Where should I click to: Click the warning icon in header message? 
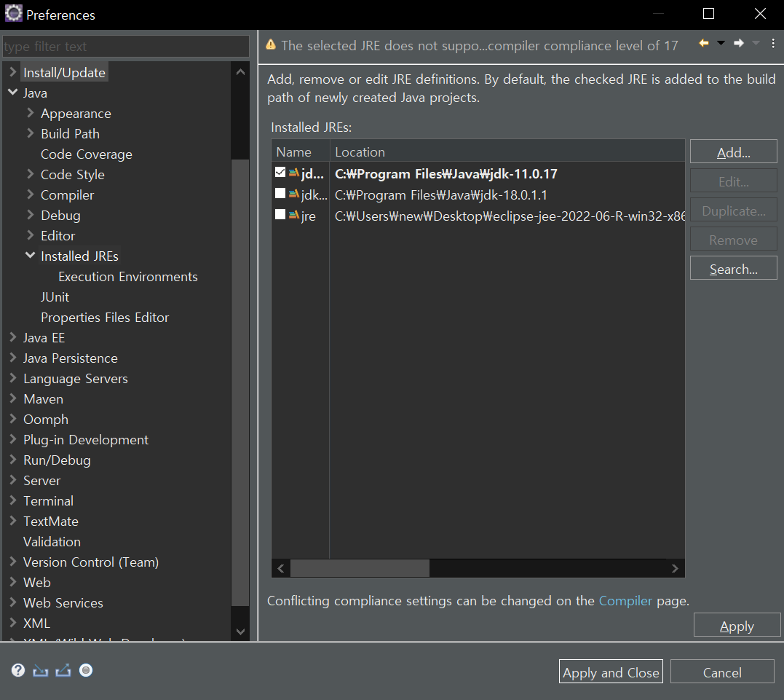tap(271, 44)
